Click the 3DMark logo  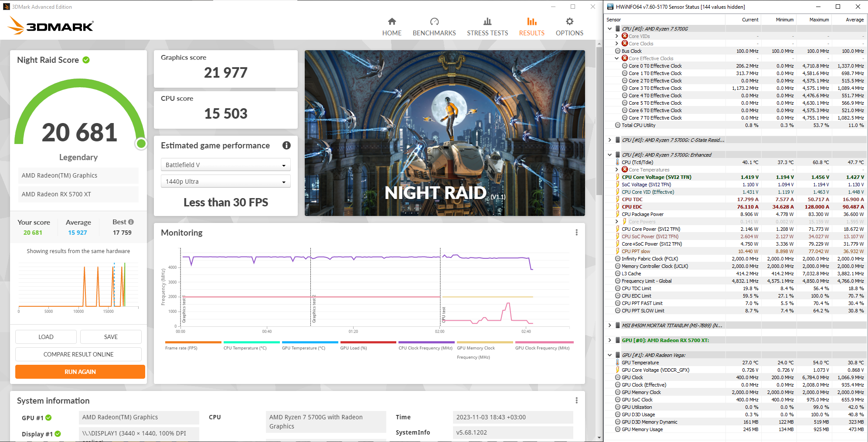(x=51, y=25)
